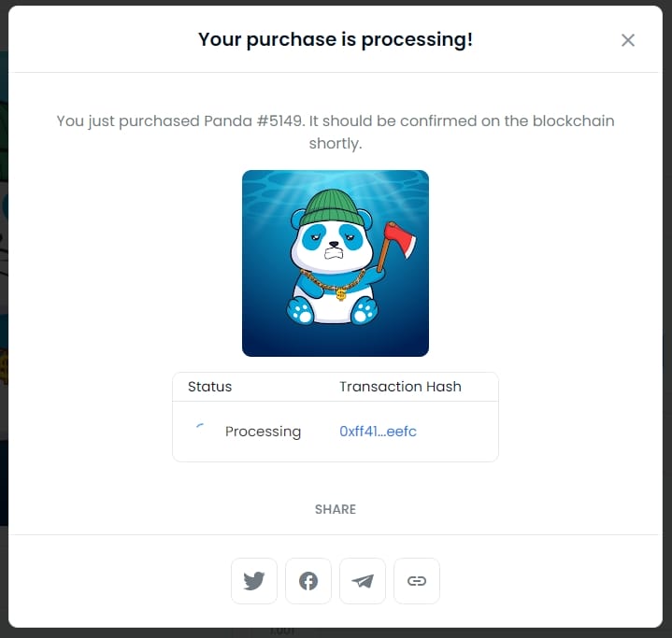Click the "Your purchase is processing!" title

pyautogui.click(x=336, y=40)
